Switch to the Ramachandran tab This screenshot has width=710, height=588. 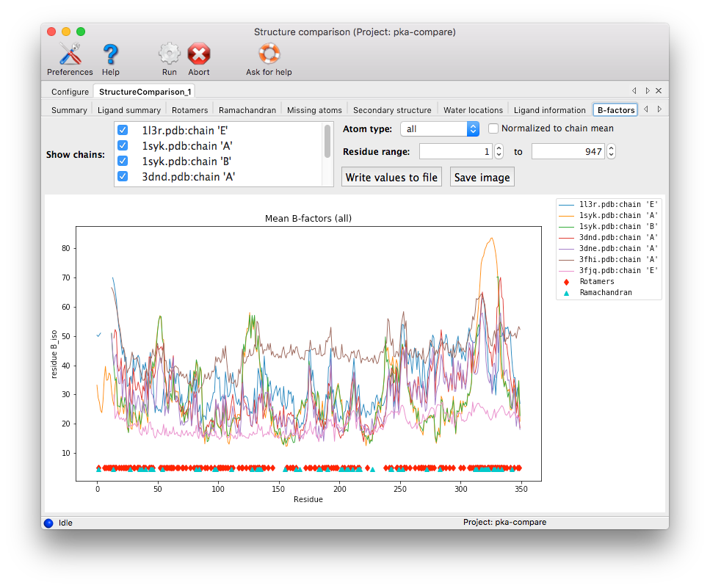click(247, 110)
